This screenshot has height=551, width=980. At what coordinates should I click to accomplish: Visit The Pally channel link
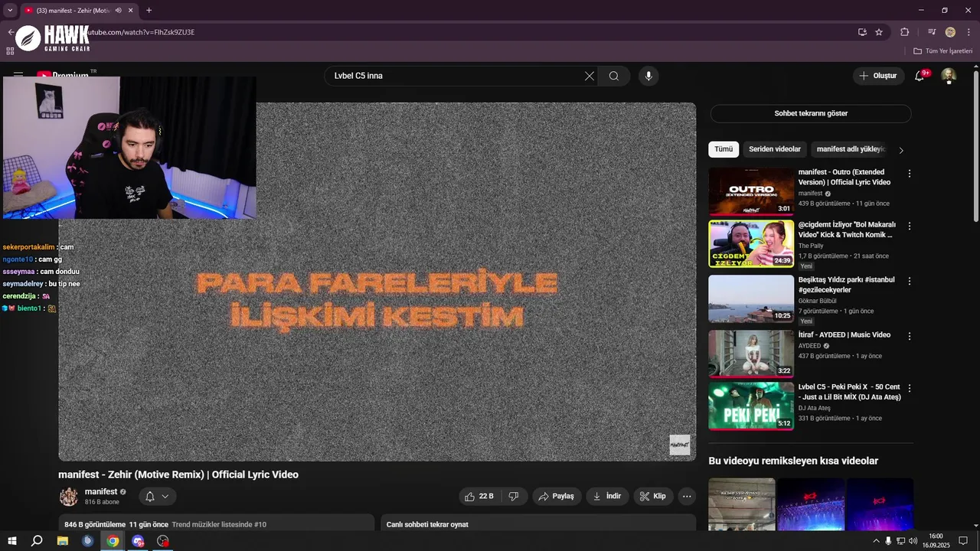click(x=811, y=246)
